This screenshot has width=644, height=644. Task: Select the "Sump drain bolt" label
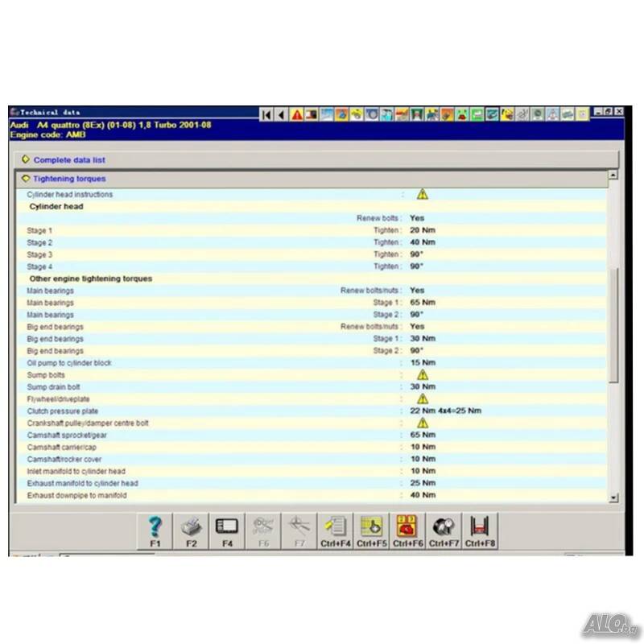coord(53,387)
